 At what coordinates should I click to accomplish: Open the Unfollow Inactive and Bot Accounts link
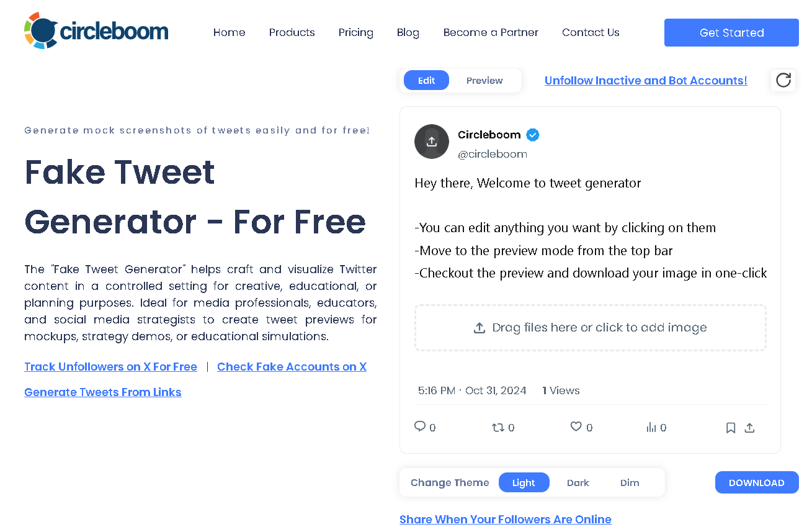[646, 80]
